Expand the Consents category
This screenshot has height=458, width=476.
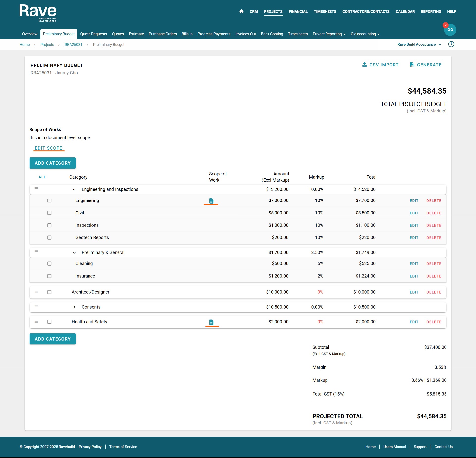[x=74, y=307]
